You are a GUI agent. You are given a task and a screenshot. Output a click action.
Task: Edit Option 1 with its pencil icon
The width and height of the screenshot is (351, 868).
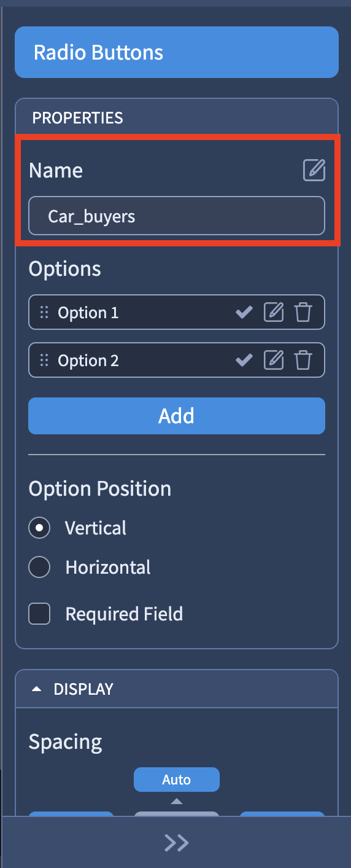pos(274,313)
